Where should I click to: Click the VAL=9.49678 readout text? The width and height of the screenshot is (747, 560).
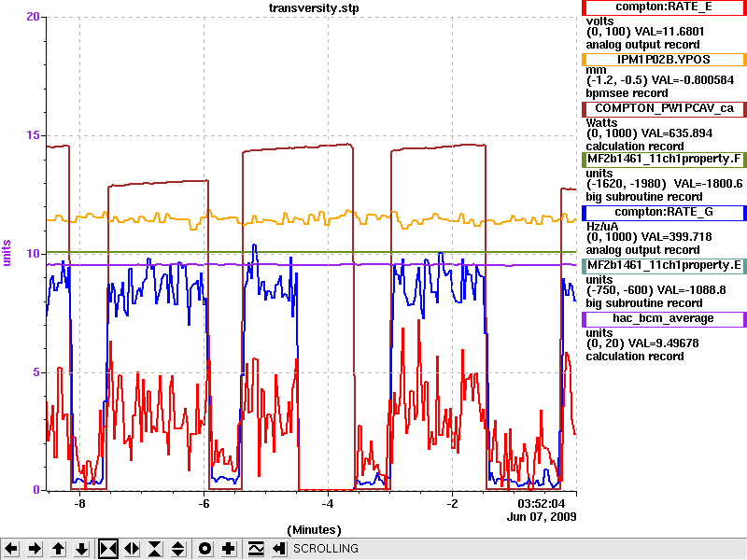(x=664, y=343)
